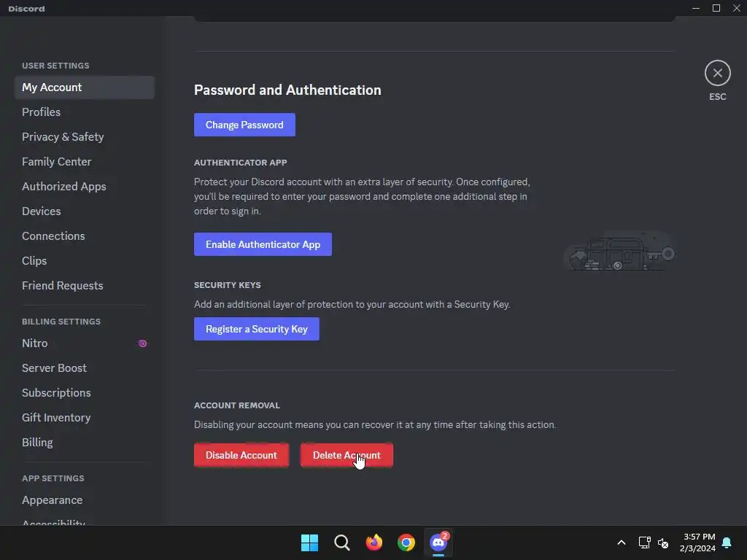Click the muted volume tray icon
Screen dimensions: 747x560
(x=663, y=542)
